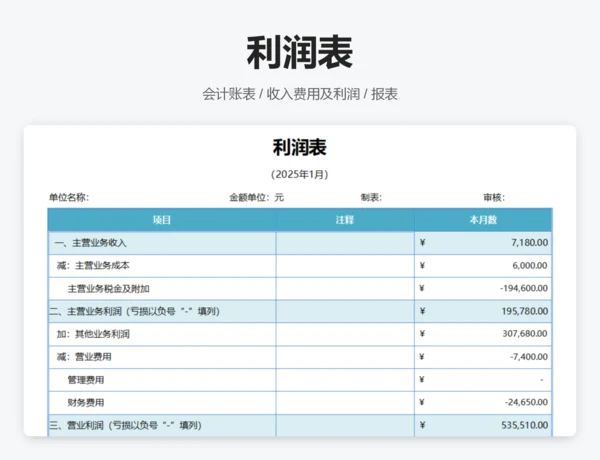Select the 二、主营业务利润 row label
Screen dimensions: 600x460
135,311
